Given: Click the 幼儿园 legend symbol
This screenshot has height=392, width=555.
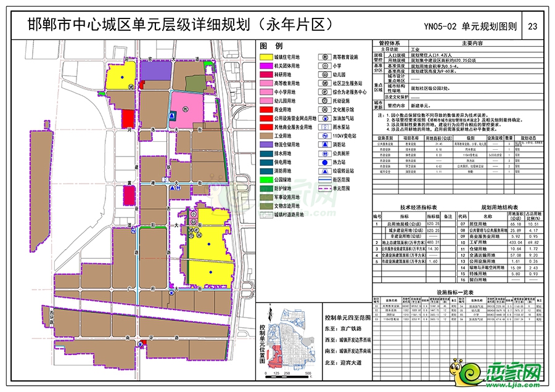Looking at the screenshot, I should (324, 75).
